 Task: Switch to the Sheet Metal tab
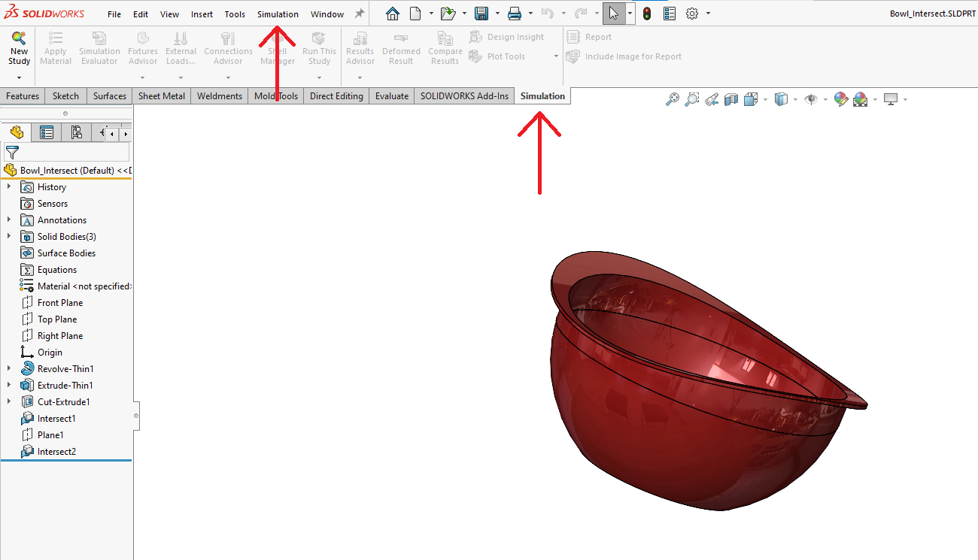pyautogui.click(x=162, y=96)
